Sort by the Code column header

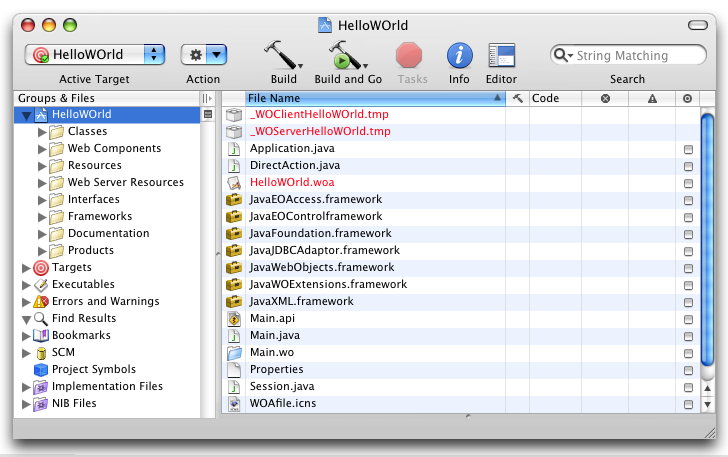pos(555,98)
